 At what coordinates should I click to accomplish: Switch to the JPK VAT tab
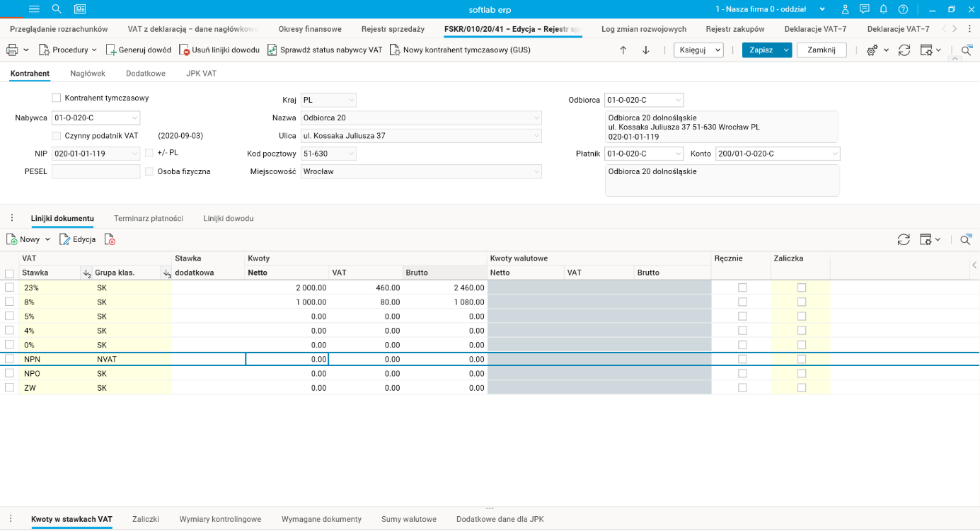point(201,74)
